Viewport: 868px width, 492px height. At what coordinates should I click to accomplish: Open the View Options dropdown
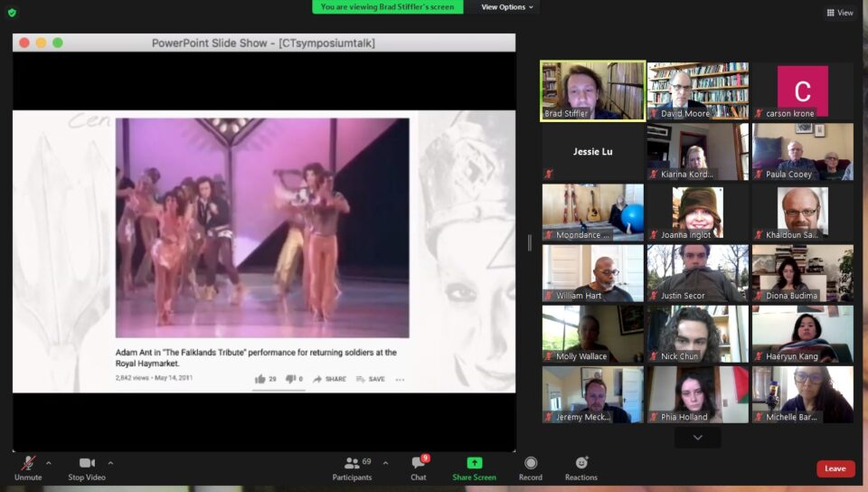(x=507, y=7)
